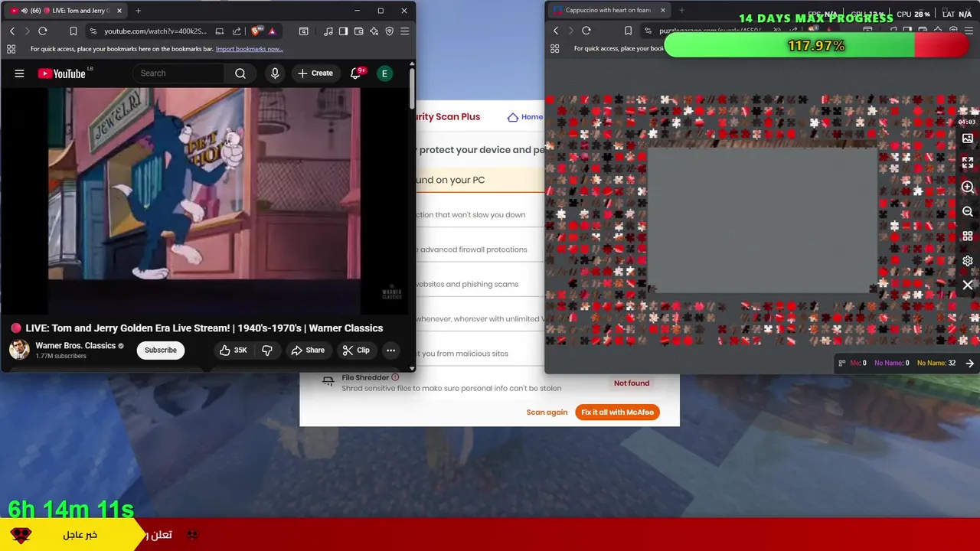Open a new tab in the YouTube window
This screenshot has width=980, height=551.
pyautogui.click(x=139, y=11)
